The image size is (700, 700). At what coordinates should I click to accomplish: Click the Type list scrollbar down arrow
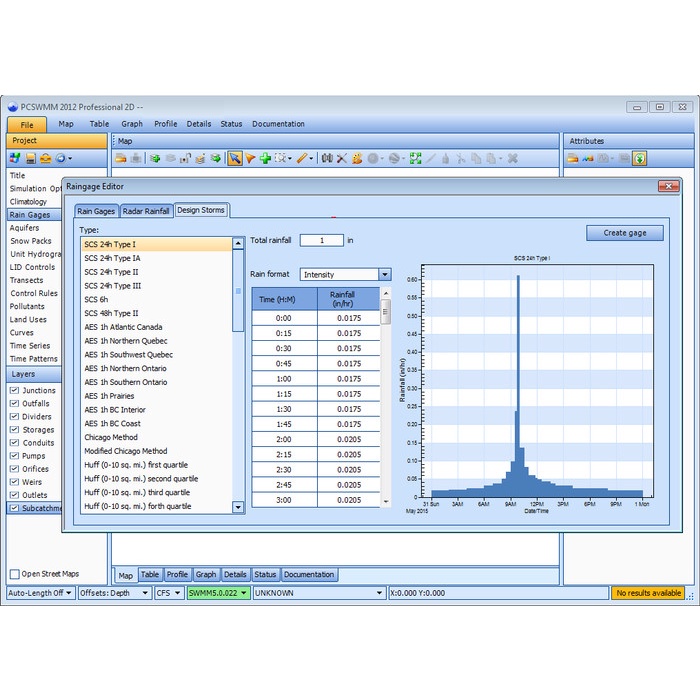[238, 507]
